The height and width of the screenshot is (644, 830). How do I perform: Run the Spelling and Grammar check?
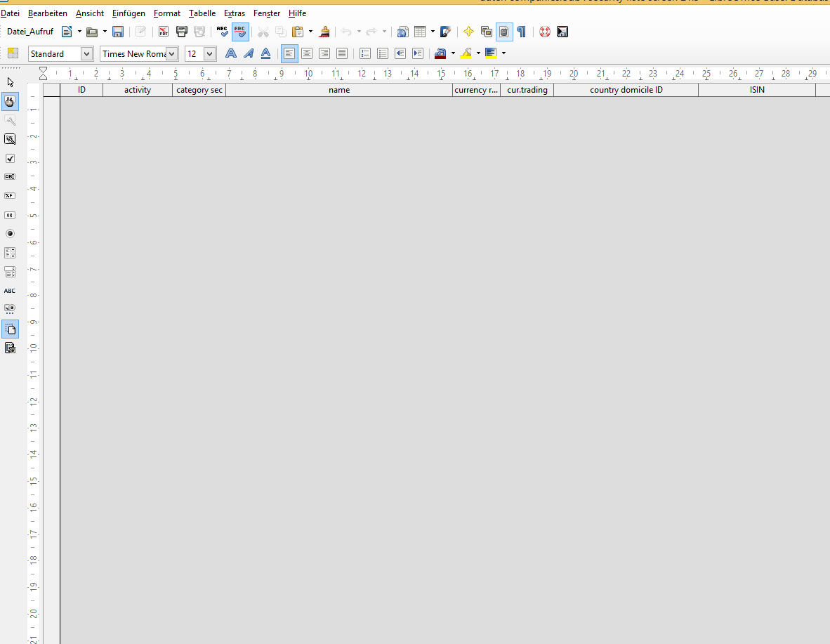tap(223, 32)
